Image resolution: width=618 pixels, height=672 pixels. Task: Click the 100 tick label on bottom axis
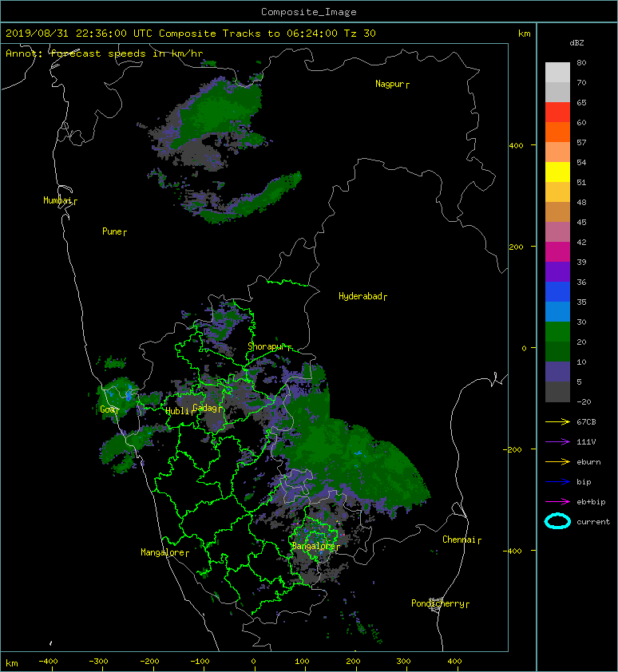(303, 662)
